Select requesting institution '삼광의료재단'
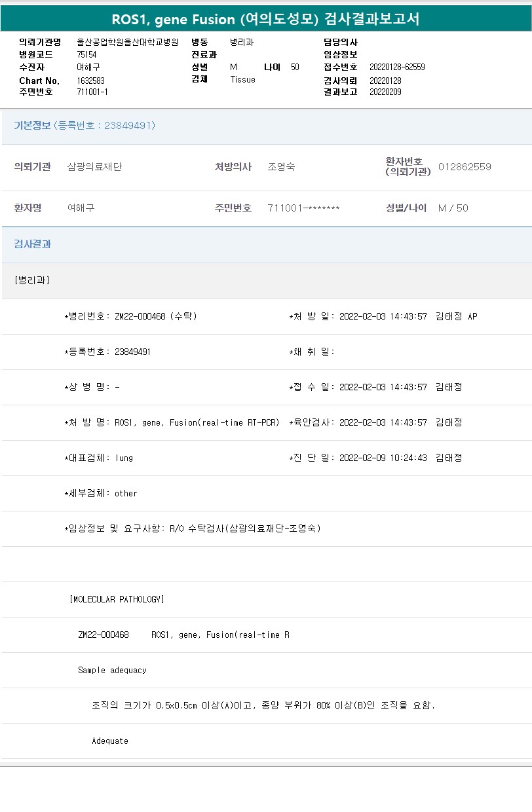 point(94,167)
